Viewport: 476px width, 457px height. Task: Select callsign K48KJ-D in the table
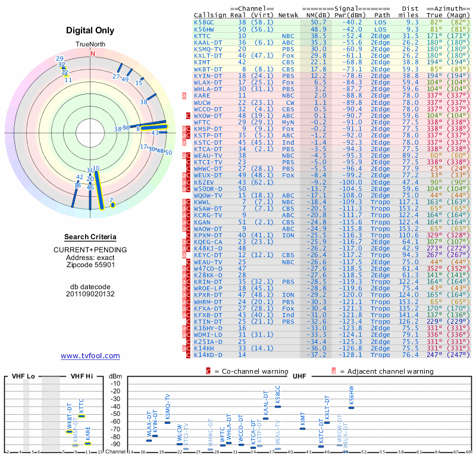(208, 248)
